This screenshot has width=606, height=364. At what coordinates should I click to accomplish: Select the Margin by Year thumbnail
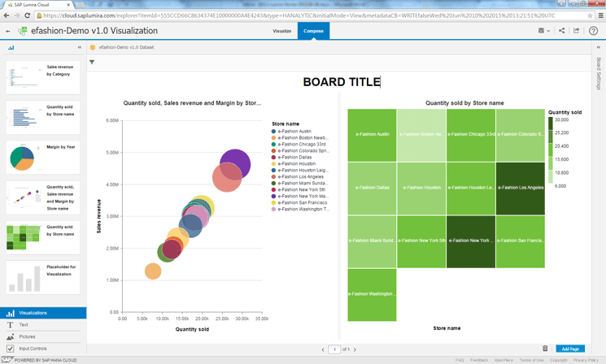(x=43, y=155)
